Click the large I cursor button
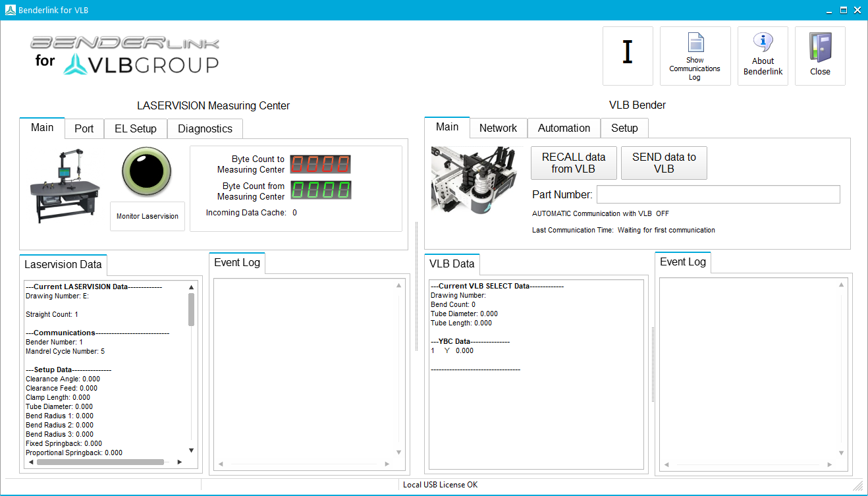Screen dimensions: 868x496 [x=628, y=53]
